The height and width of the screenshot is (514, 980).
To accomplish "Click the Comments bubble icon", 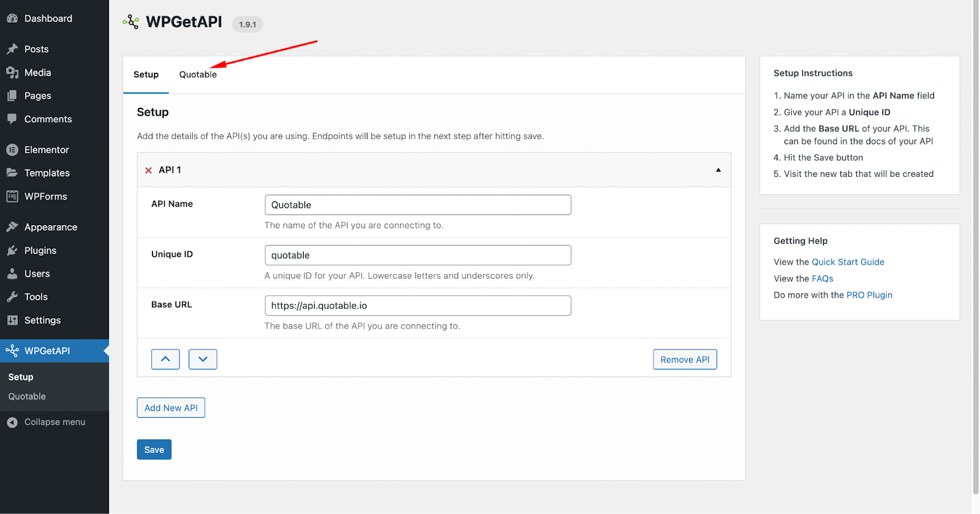I will tap(12, 119).
